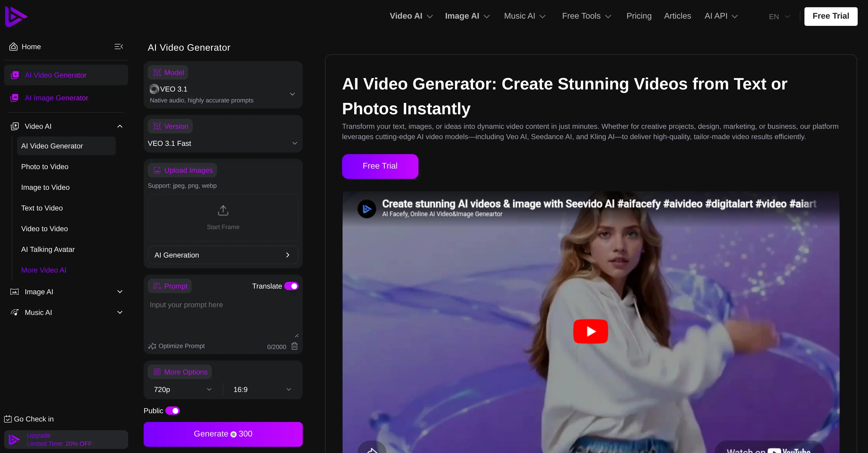Open the 720p resolution dropdown
This screenshot has width=868, height=453.
[183, 389]
